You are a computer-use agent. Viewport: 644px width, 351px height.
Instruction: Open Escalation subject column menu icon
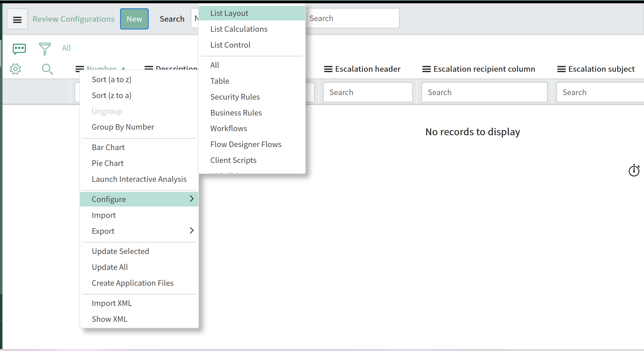pos(561,69)
